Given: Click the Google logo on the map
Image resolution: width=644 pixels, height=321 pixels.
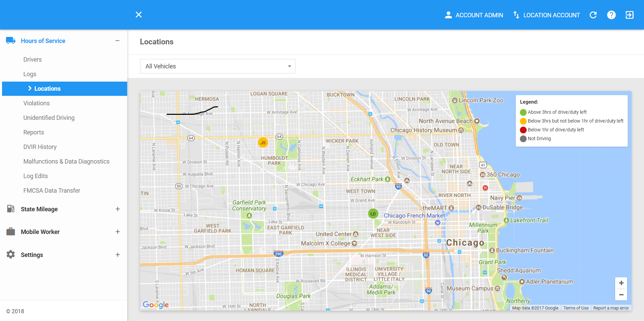Looking at the screenshot, I should pos(156,305).
